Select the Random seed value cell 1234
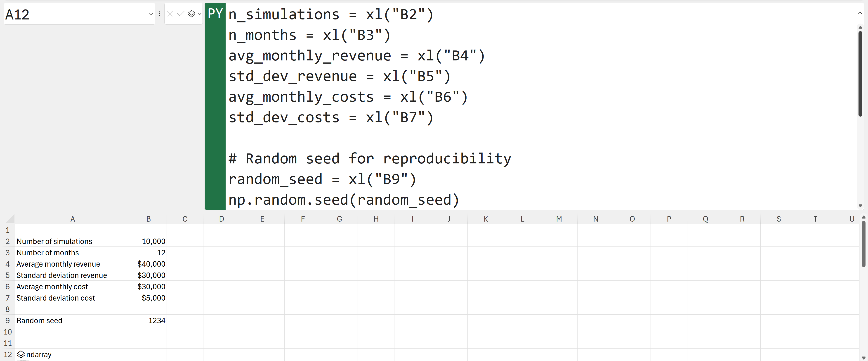 148,320
